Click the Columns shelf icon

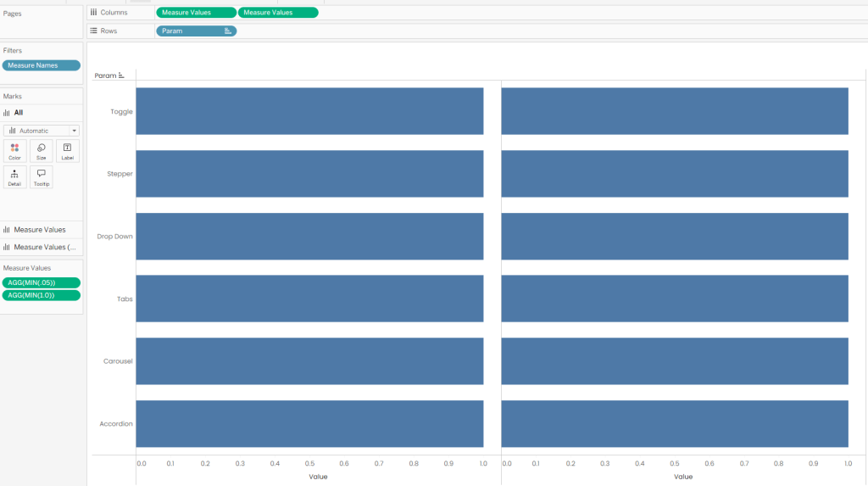coord(93,12)
